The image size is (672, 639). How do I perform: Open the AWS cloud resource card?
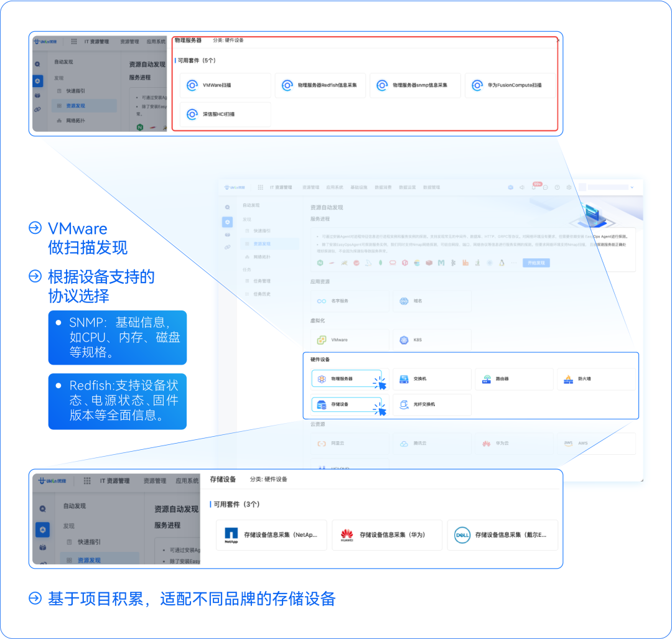pos(597,443)
